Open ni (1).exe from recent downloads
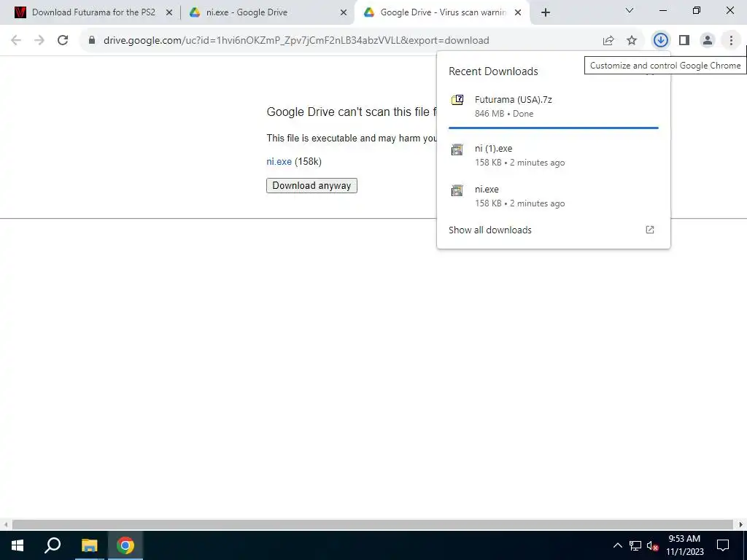Screen dimensions: 747x560 tap(553, 155)
